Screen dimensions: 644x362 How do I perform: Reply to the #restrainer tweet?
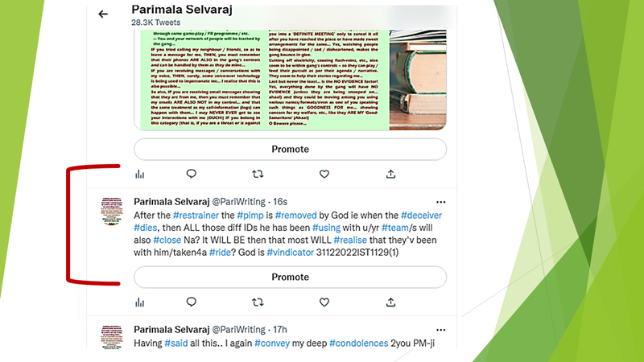coord(192,302)
